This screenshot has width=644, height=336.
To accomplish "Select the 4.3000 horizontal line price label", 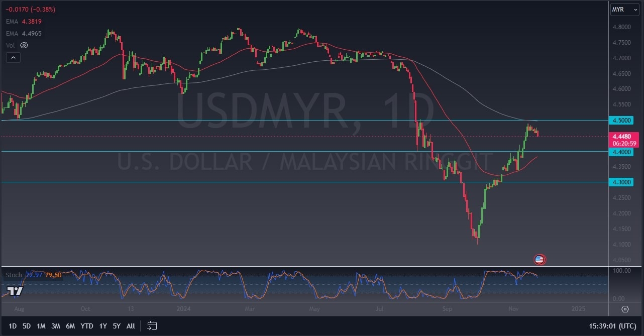I will click(623, 182).
